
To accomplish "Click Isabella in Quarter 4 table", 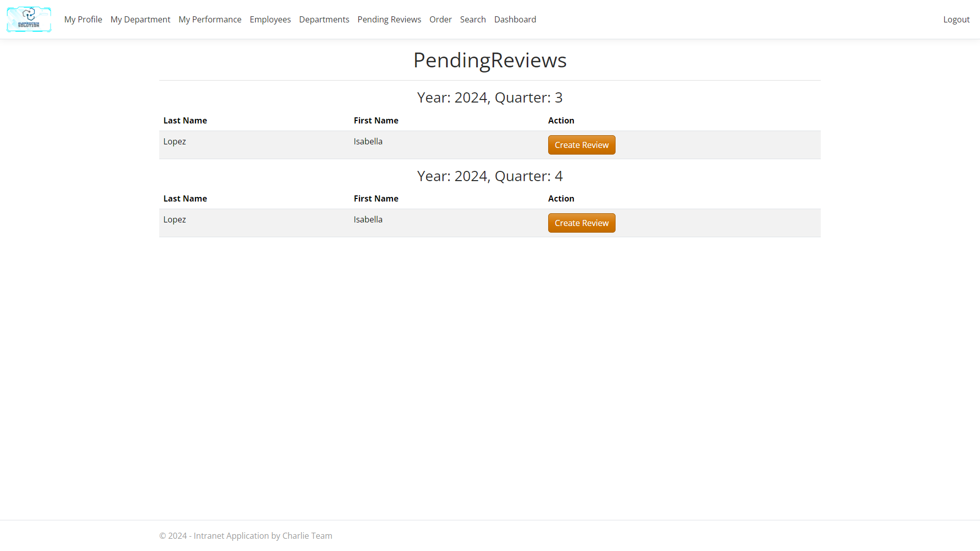I will pos(368,219).
